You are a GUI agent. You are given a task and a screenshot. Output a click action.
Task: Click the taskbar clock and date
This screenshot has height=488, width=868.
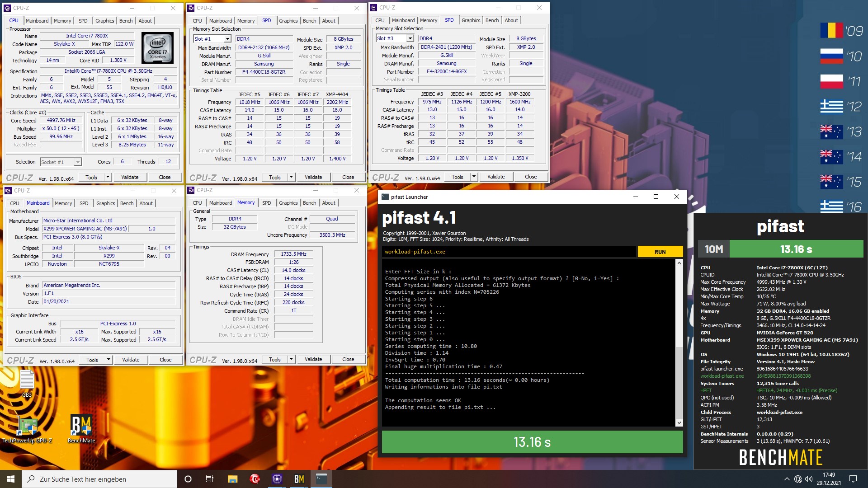[829, 479]
